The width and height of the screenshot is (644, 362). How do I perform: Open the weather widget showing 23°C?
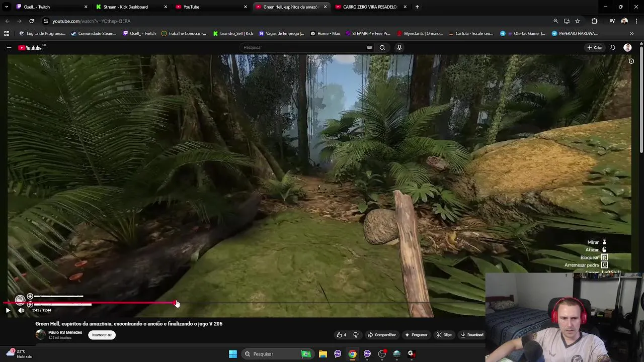pyautogui.click(x=18, y=354)
